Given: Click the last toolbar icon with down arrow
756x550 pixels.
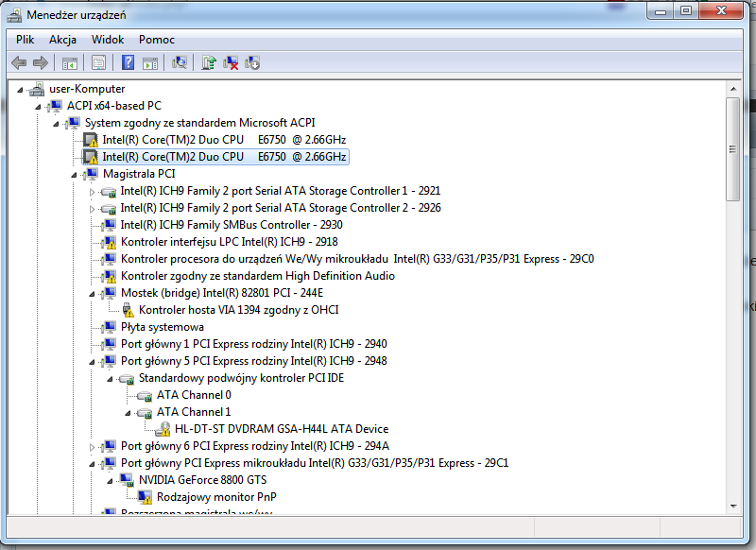Looking at the screenshot, I should tap(252, 62).
